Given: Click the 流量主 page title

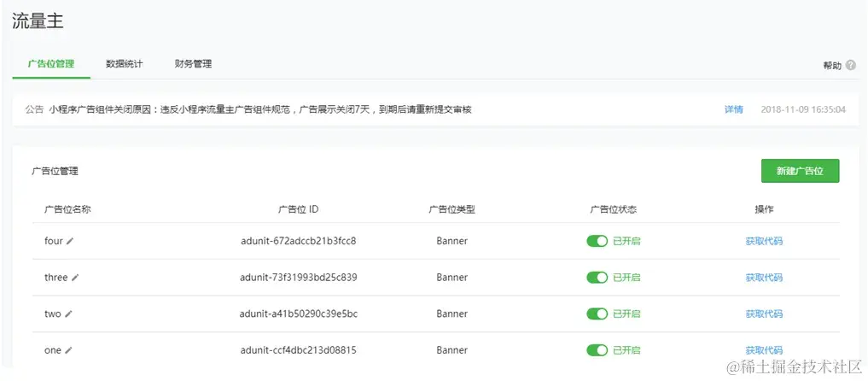Looking at the screenshot, I should click(x=38, y=21).
